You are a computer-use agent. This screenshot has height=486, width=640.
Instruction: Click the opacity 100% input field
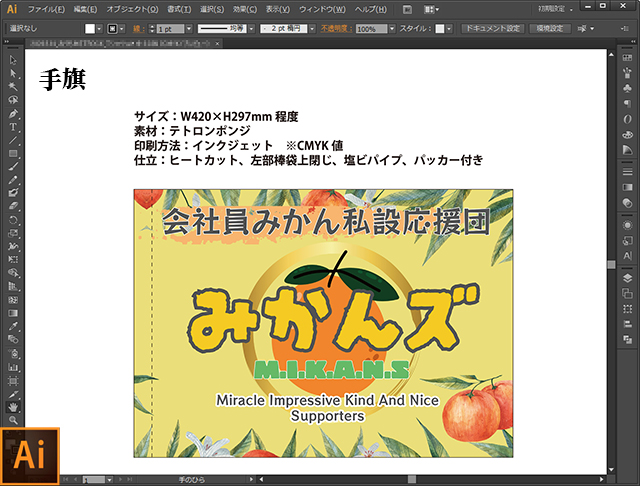tap(371, 29)
